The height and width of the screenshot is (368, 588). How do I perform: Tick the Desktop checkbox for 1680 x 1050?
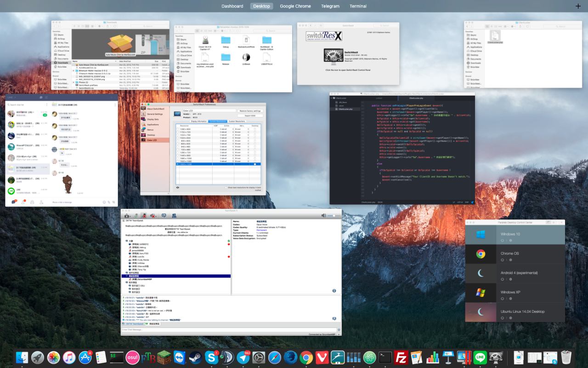[255, 158]
